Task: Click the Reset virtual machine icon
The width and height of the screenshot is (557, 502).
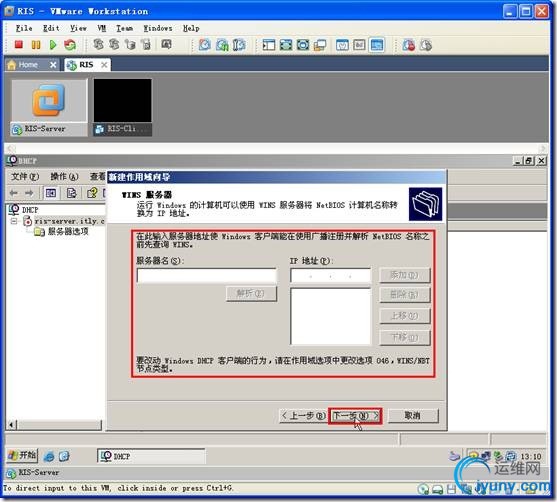Action: [70, 45]
